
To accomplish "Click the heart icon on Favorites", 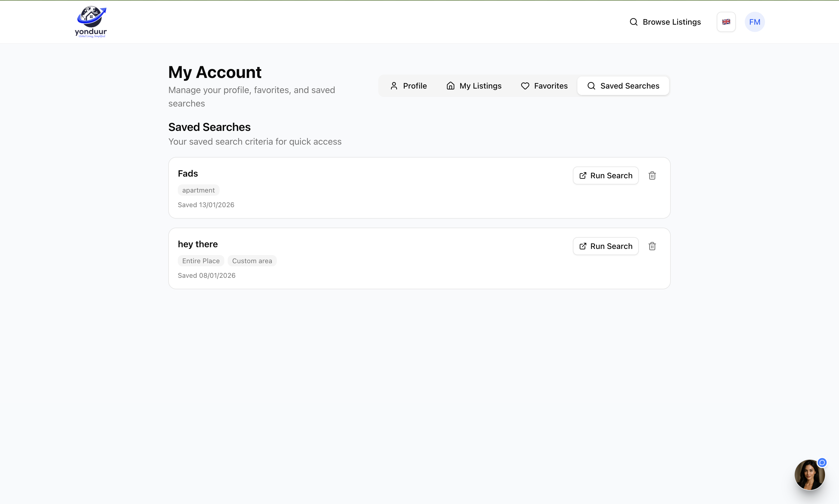I will point(525,85).
